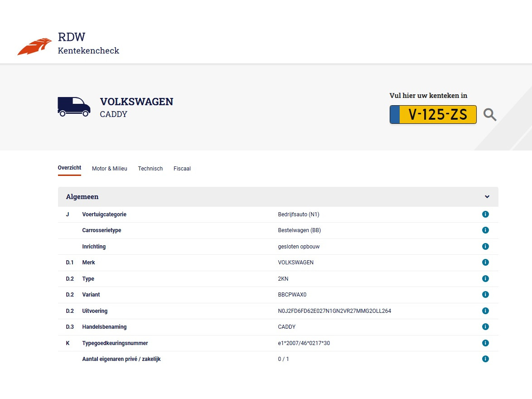Open info icon for Typegoedkeuringsnummer
Image resolution: width=532 pixels, height=399 pixels.
tap(485, 343)
